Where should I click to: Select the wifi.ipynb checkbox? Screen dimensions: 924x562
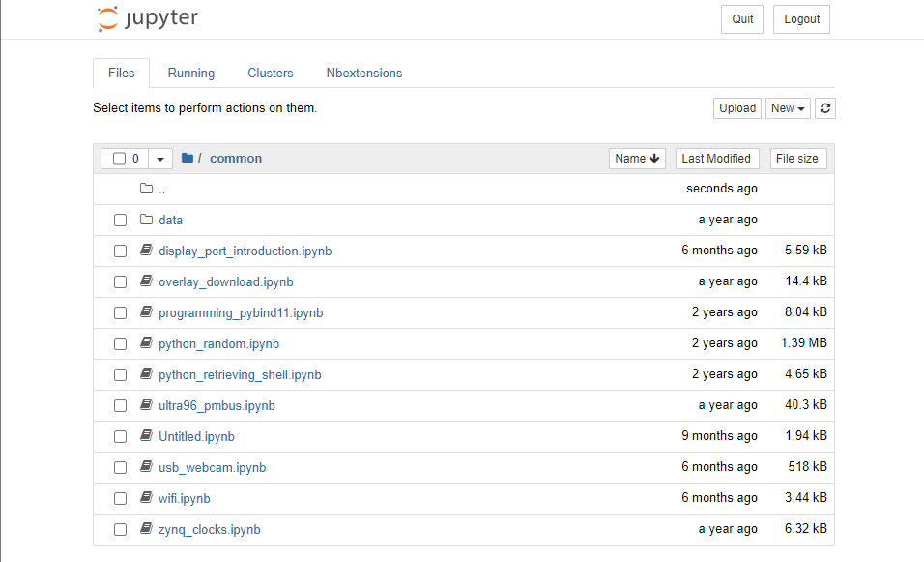tap(120, 499)
